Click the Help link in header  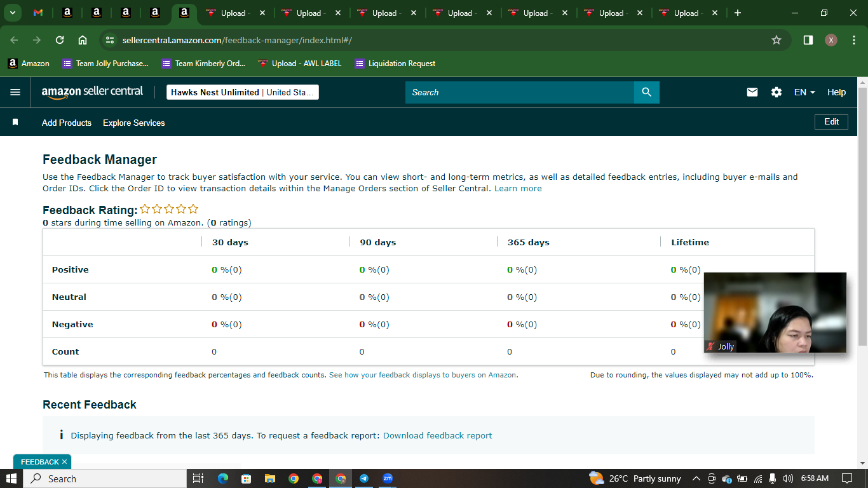pyautogui.click(x=836, y=92)
